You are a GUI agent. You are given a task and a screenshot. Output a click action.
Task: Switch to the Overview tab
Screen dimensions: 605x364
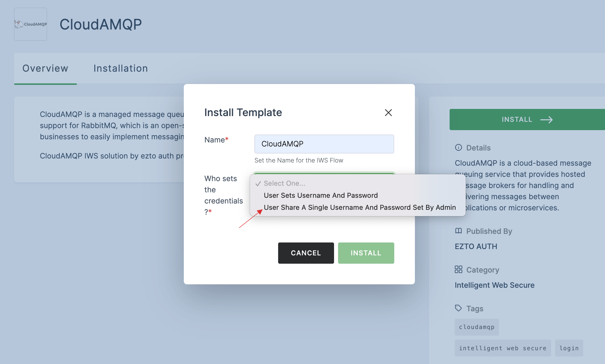coord(45,68)
